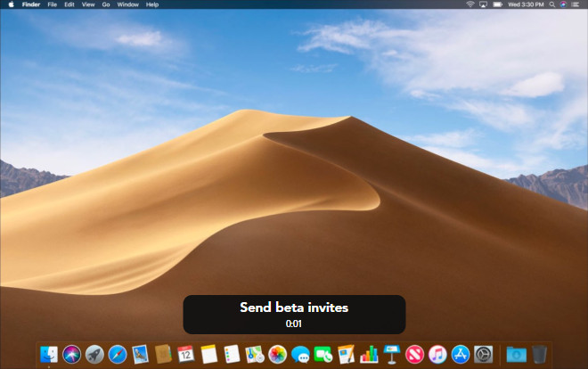Open Finder from the Dock

pos(49,355)
